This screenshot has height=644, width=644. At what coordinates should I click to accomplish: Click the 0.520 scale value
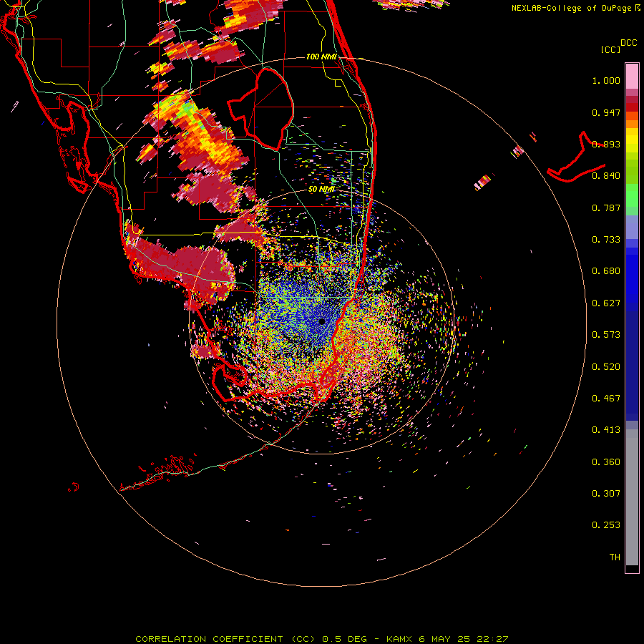coord(606,367)
